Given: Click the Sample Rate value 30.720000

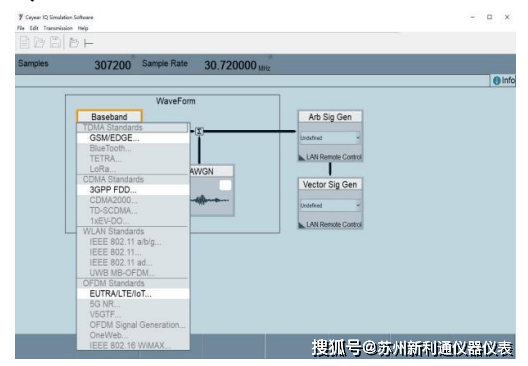Looking at the screenshot, I should (x=230, y=65).
